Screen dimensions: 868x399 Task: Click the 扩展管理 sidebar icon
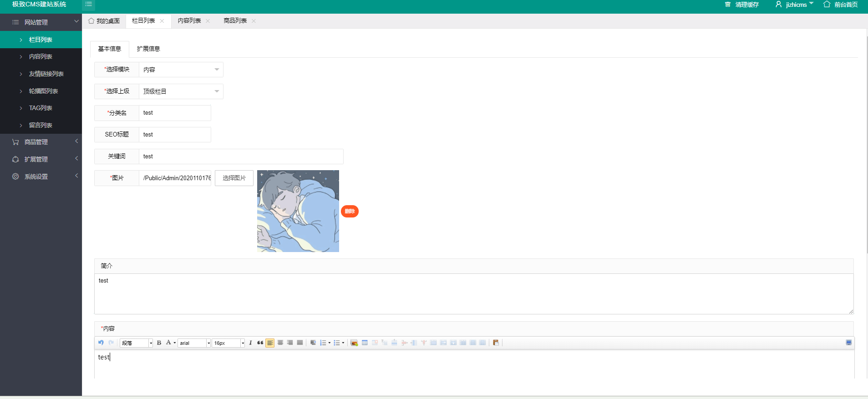coord(15,159)
